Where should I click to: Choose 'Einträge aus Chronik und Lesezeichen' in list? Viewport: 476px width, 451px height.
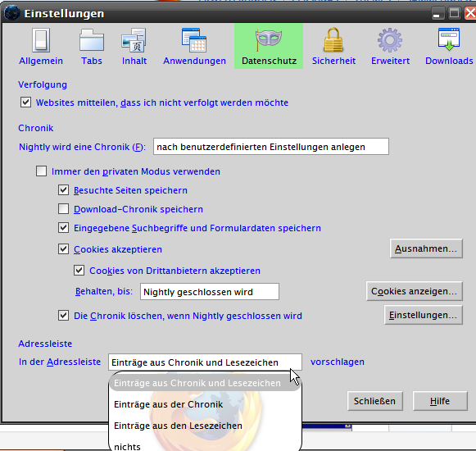(205, 383)
